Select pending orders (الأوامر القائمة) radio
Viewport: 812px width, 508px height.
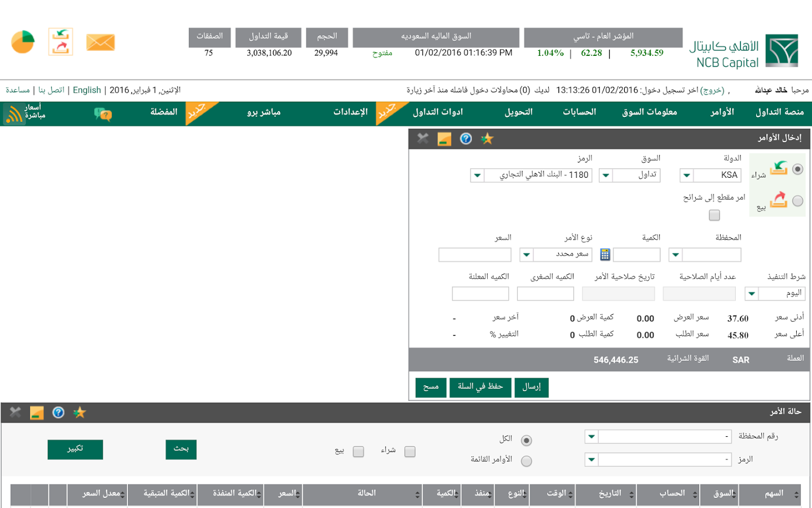[x=527, y=461]
